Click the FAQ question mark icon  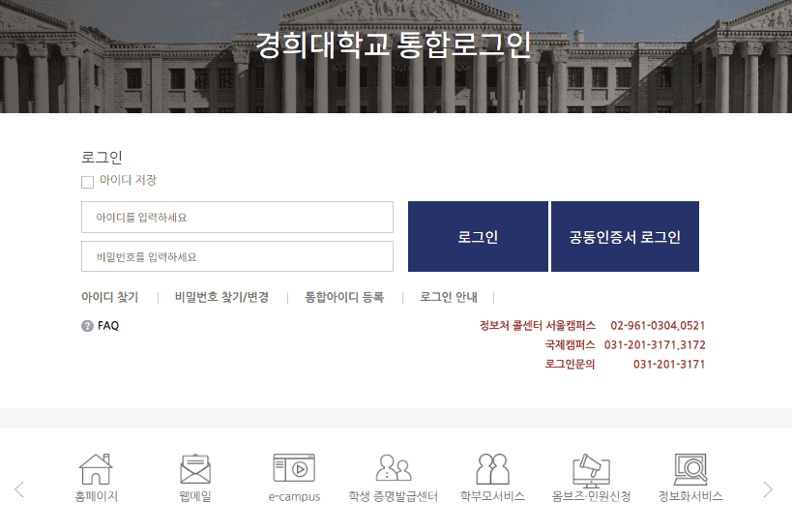87,326
